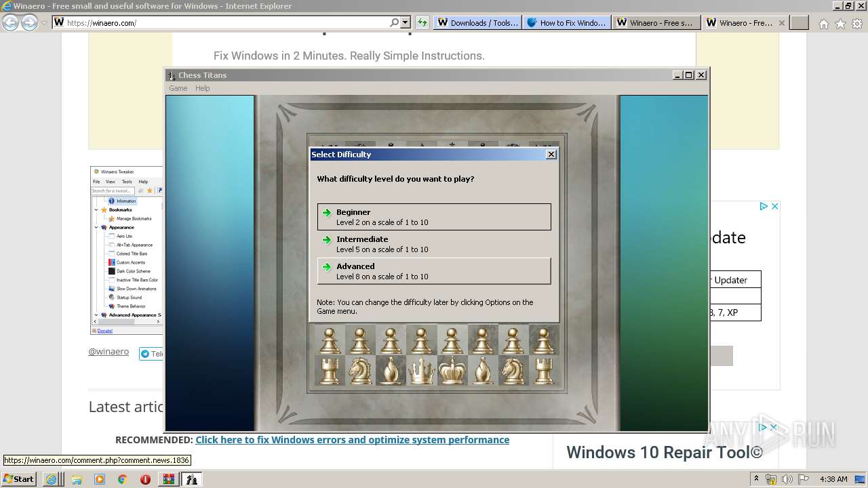This screenshot has width=868, height=488.
Task: Click the 4:38 AM system clock
Action: coord(833,479)
